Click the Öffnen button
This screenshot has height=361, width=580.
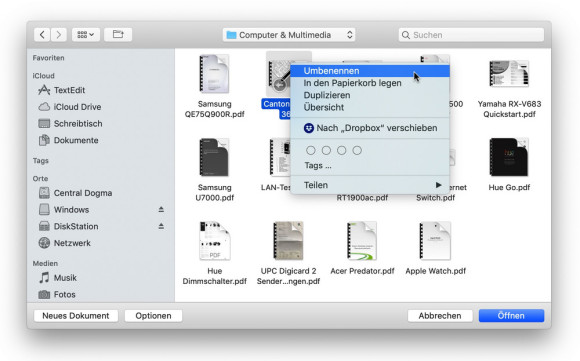(511, 316)
